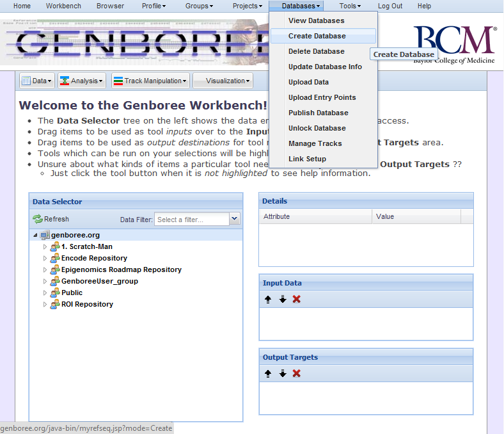
Task: Click move-down arrow in Output Targets panel
Action: click(282, 374)
